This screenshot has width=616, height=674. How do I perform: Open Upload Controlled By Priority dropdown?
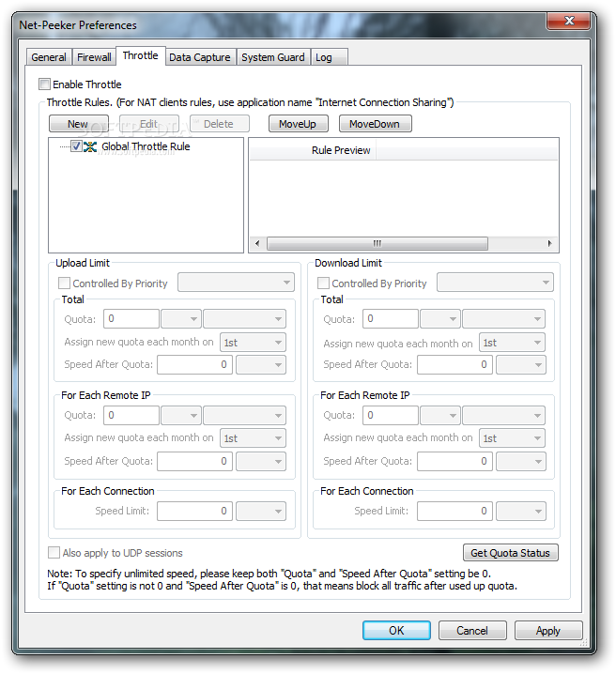(x=236, y=283)
